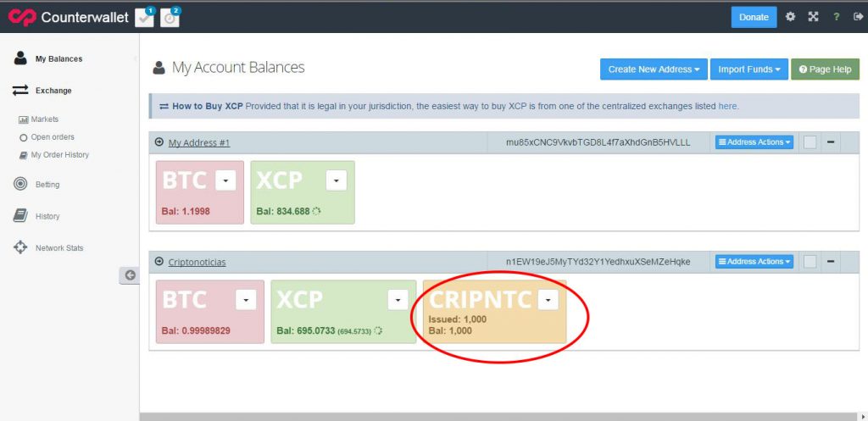The image size is (868, 421).
Task: Open the CRIPNTC asset dropdown
Action: 548,300
